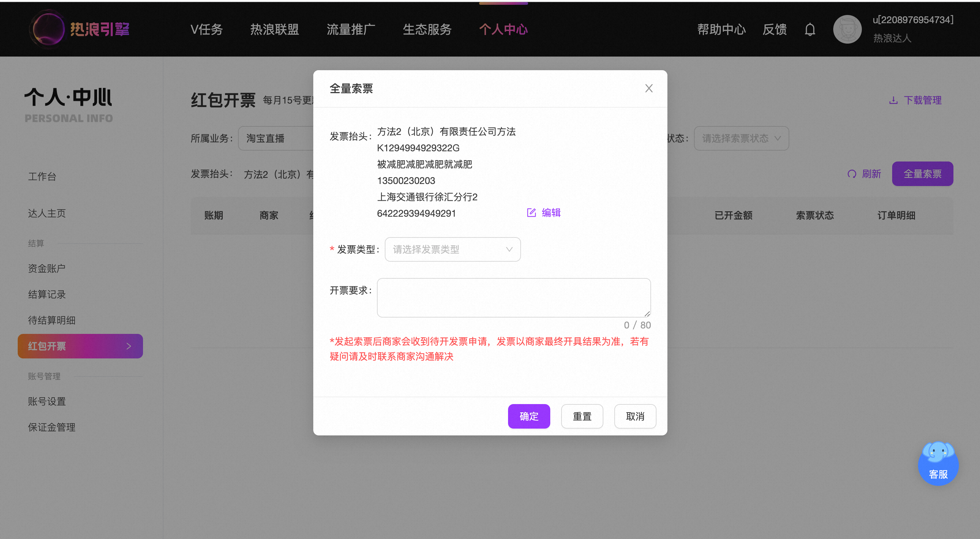Click the 热浪达人 role label
The width and height of the screenshot is (980, 539).
tap(892, 38)
